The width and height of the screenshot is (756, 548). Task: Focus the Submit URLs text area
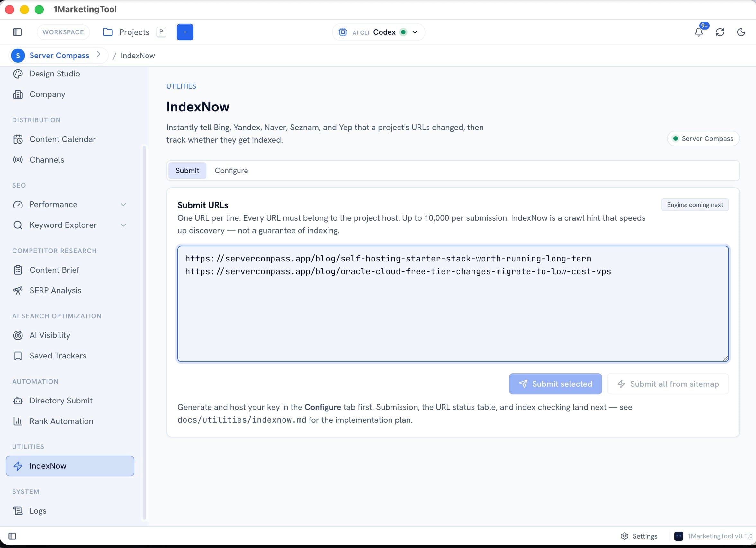(x=453, y=304)
